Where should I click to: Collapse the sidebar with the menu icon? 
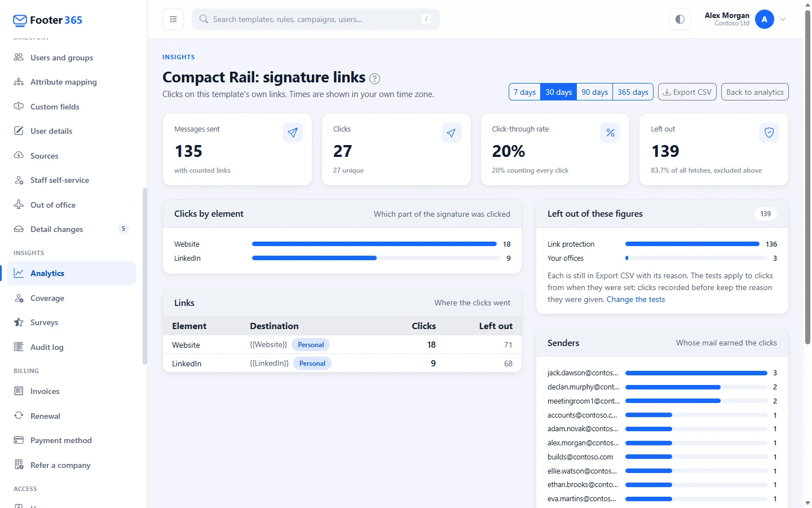pyautogui.click(x=173, y=19)
